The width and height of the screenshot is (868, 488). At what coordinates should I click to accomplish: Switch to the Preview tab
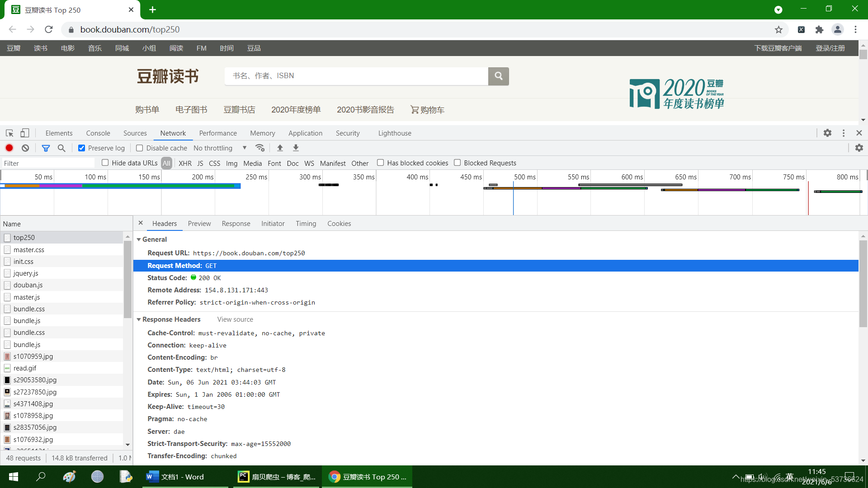point(199,223)
